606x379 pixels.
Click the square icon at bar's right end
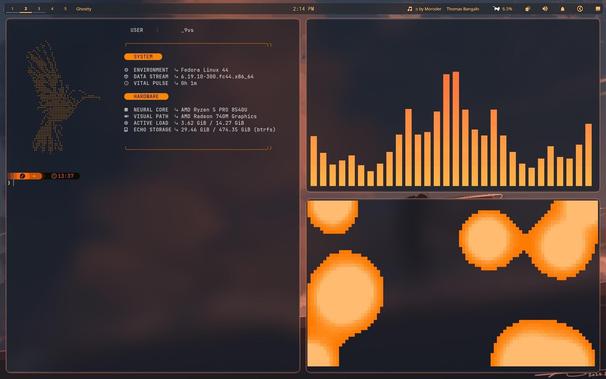pyautogui.click(x=597, y=9)
